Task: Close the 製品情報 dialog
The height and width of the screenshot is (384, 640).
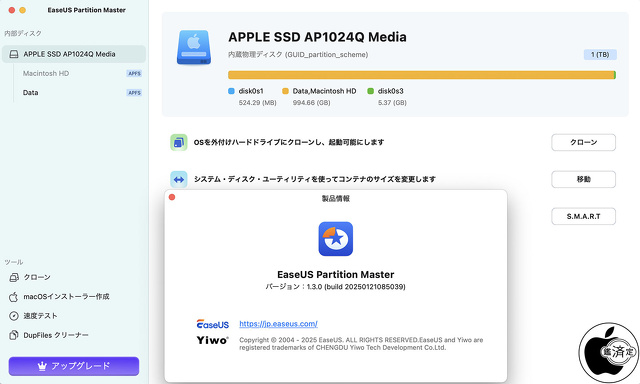Action: pyautogui.click(x=172, y=197)
